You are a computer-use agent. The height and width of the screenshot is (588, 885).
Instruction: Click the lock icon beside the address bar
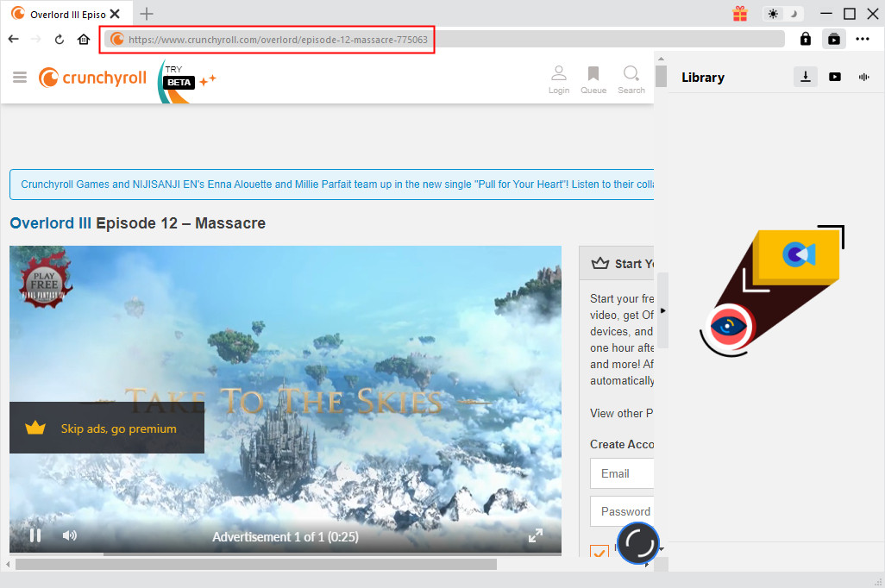805,39
